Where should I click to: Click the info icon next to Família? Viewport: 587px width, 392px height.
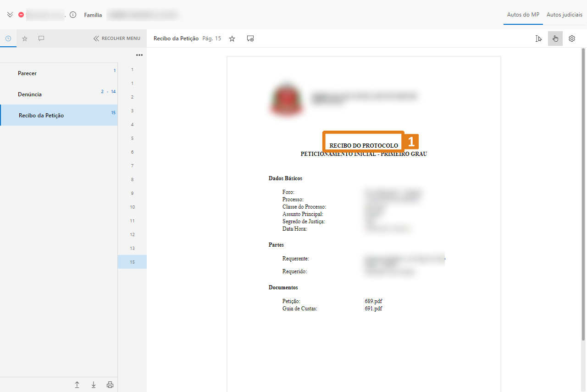(73, 15)
